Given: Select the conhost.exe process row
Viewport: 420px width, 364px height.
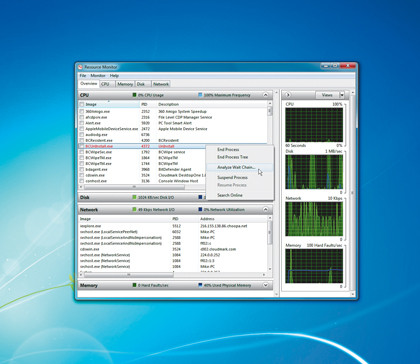Looking at the screenshot, I should [x=142, y=181].
